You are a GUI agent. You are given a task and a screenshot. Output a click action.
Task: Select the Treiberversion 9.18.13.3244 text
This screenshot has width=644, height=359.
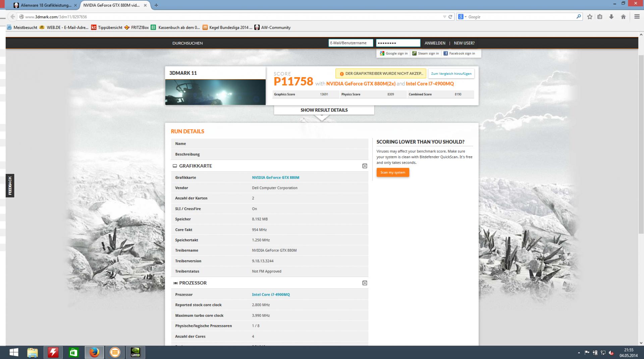tap(263, 261)
